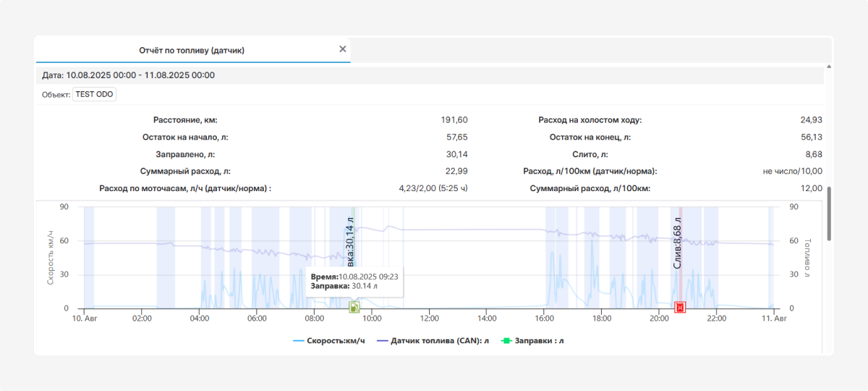
Task: Click the green refuel marker icon on chart
Action: (354, 308)
